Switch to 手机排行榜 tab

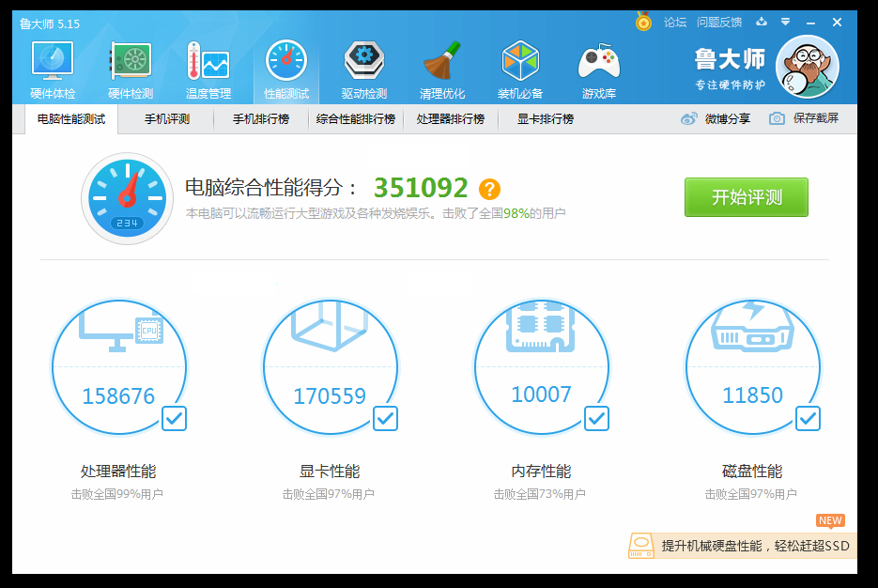(x=261, y=119)
